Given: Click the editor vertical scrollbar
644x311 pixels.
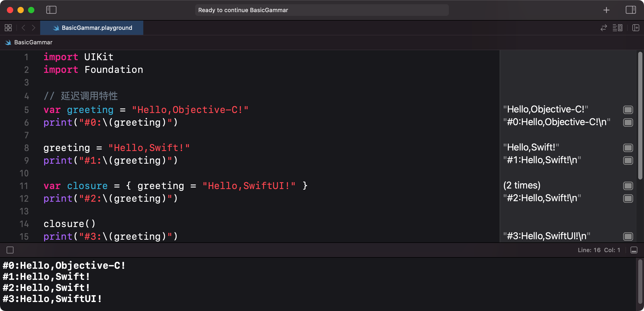Looking at the screenshot, I should 640,116.
